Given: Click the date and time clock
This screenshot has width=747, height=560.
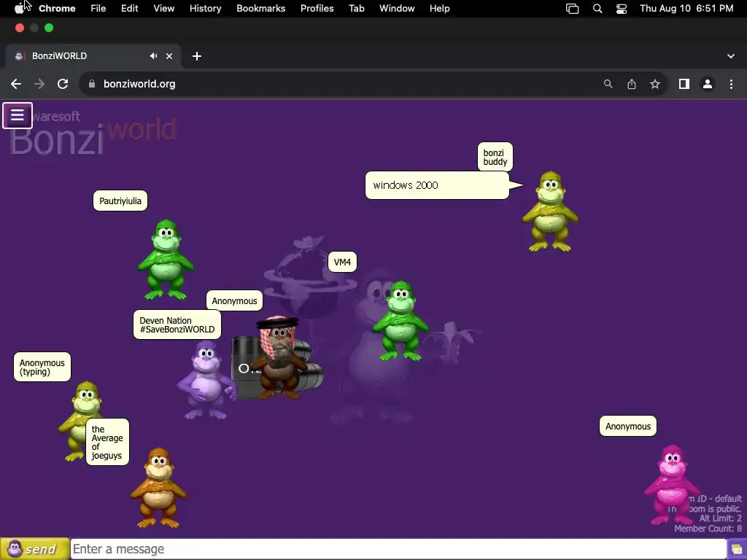Looking at the screenshot, I should (x=686, y=8).
